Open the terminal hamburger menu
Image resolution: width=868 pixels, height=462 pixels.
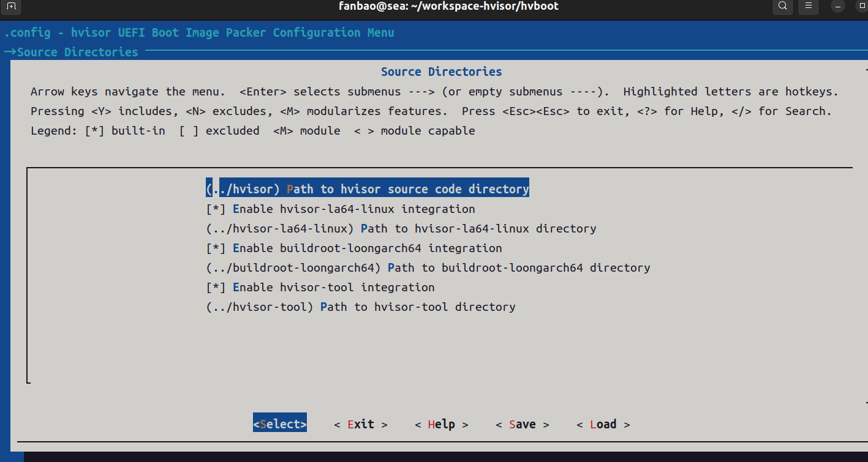click(808, 6)
